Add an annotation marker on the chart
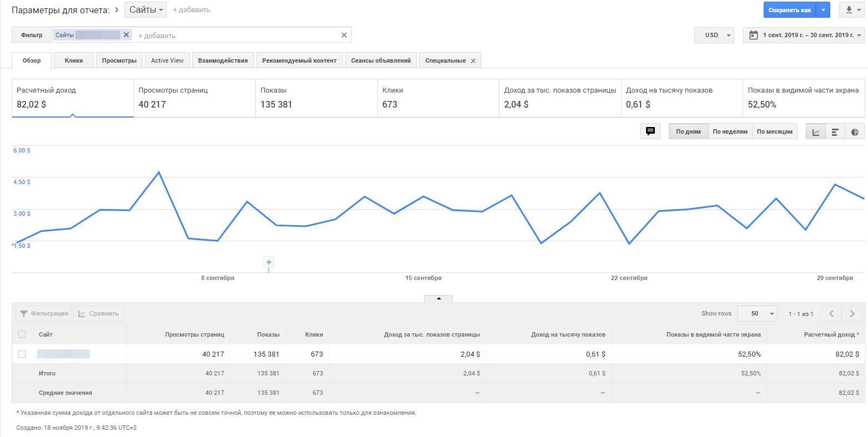The height and width of the screenshot is (437, 868). [x=269, y=262]
